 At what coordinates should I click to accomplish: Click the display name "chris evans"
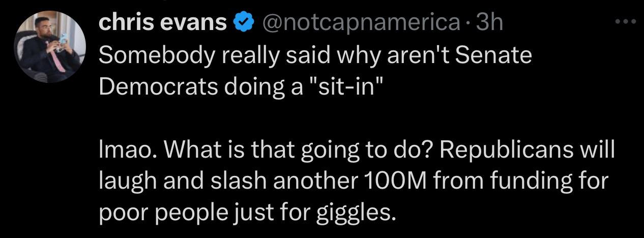click(163, 23)
